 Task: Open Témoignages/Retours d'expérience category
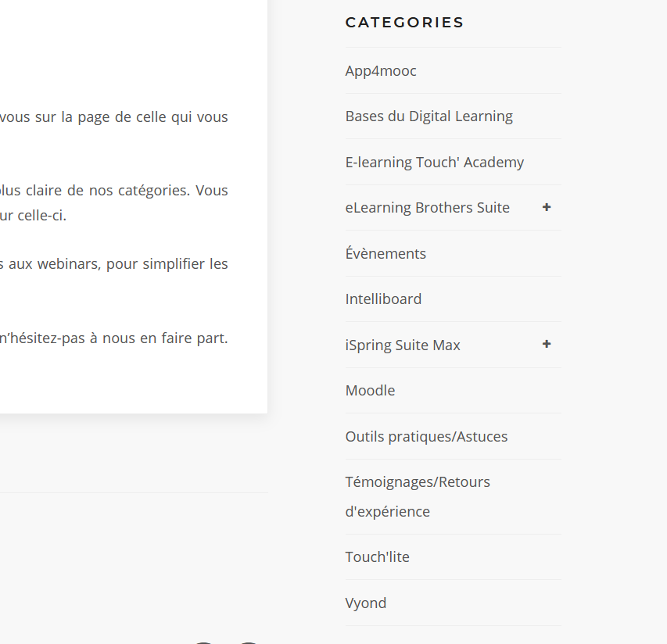pyautogui.click(x=418, y=496)
